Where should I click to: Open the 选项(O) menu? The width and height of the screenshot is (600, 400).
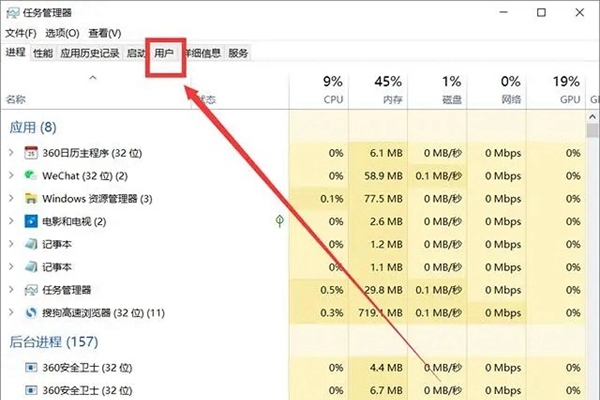(62, 33)
